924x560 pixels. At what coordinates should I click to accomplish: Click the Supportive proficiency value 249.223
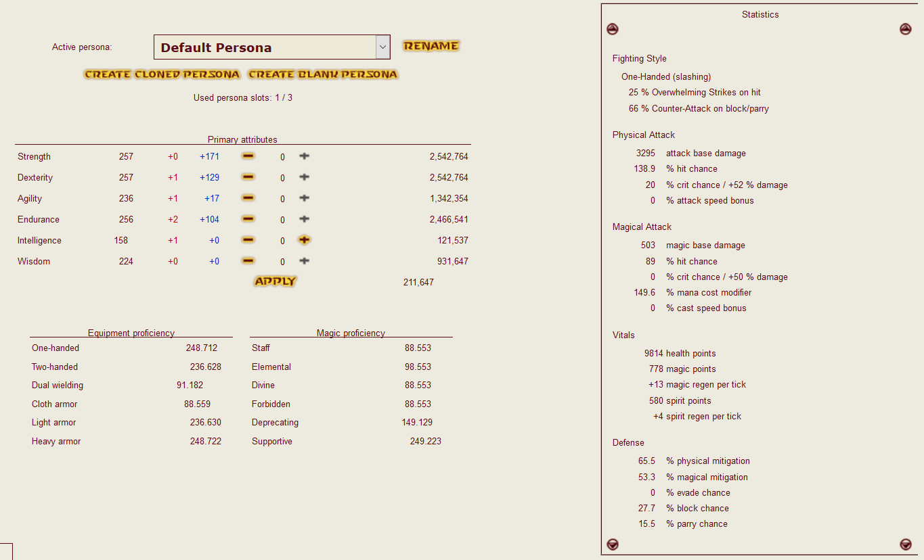pos(426,442)
